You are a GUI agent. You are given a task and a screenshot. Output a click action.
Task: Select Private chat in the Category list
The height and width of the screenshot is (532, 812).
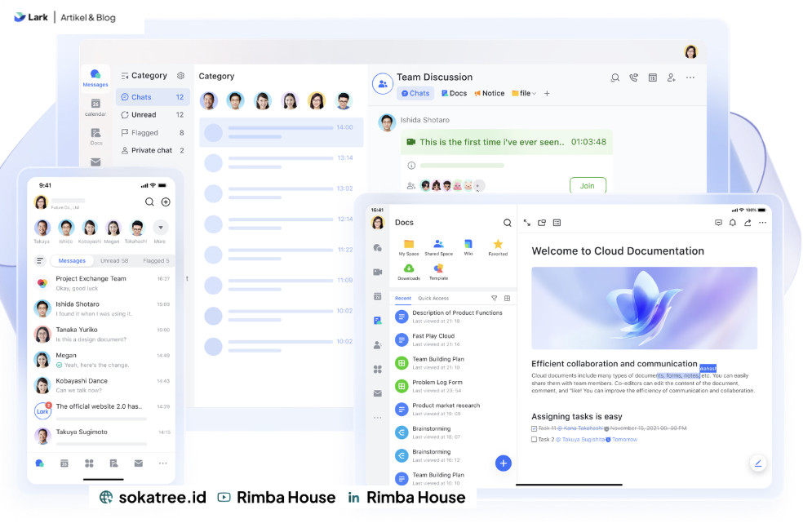153,150
